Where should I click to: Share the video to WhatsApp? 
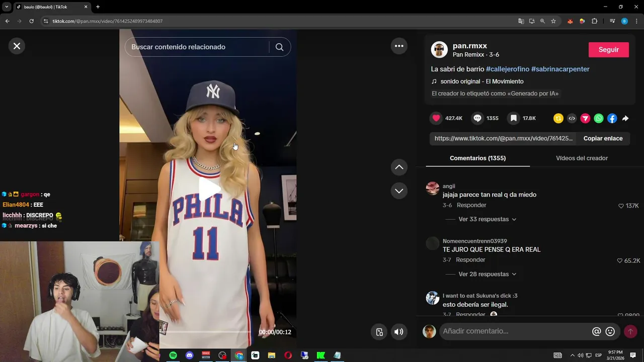pos(599,118)
